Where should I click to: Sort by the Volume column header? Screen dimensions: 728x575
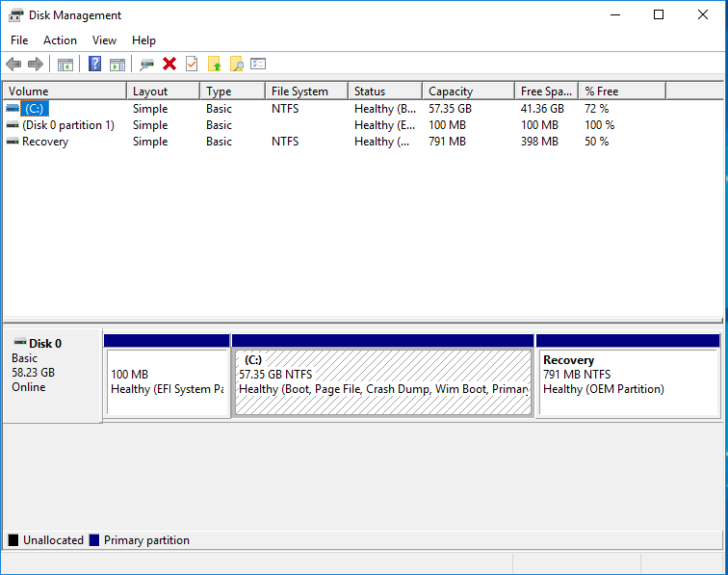click(65, 91)
